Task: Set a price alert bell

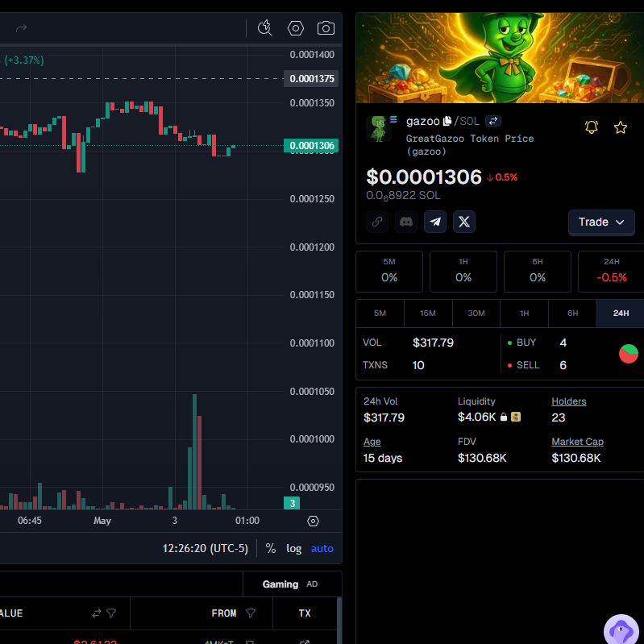Action: click(x=592, y=127)
